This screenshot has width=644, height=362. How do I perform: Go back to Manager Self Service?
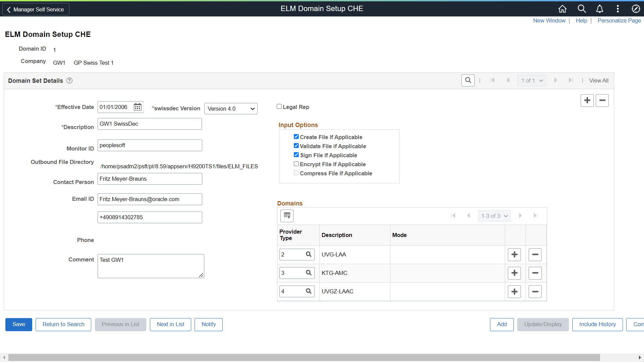click(35, 9)
